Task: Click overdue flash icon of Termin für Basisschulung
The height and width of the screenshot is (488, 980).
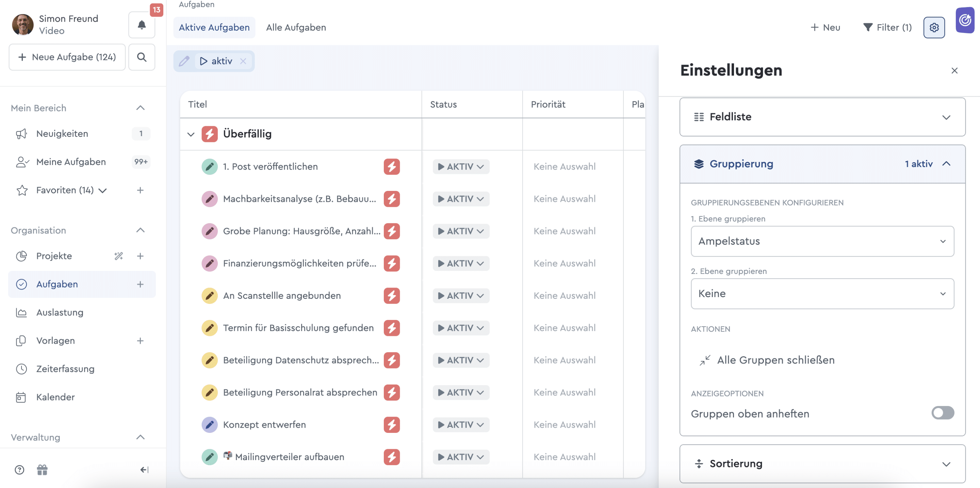Action: tap(391, 328)
